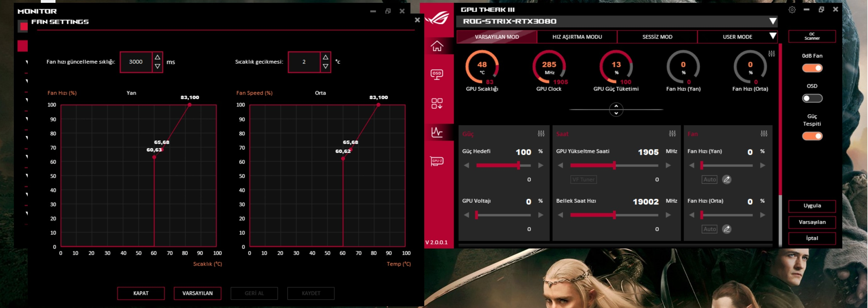Increase fan speed update interval

157,57
